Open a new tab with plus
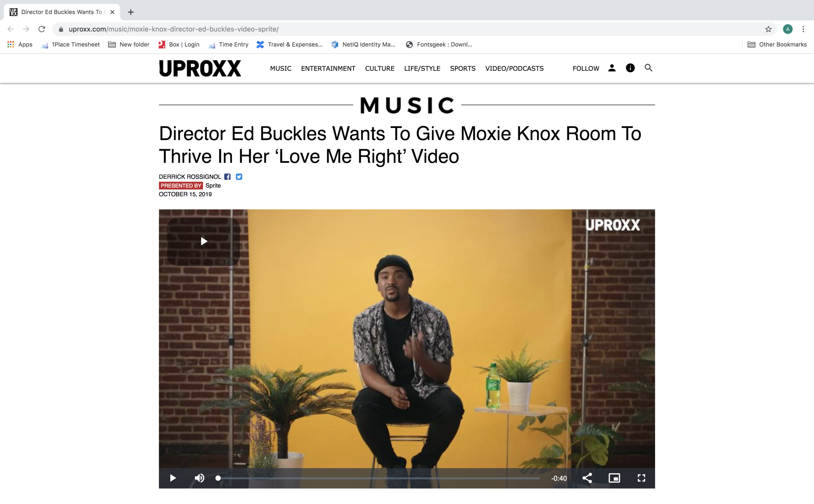Screen dimensions: 814x504 click(131, 12)
